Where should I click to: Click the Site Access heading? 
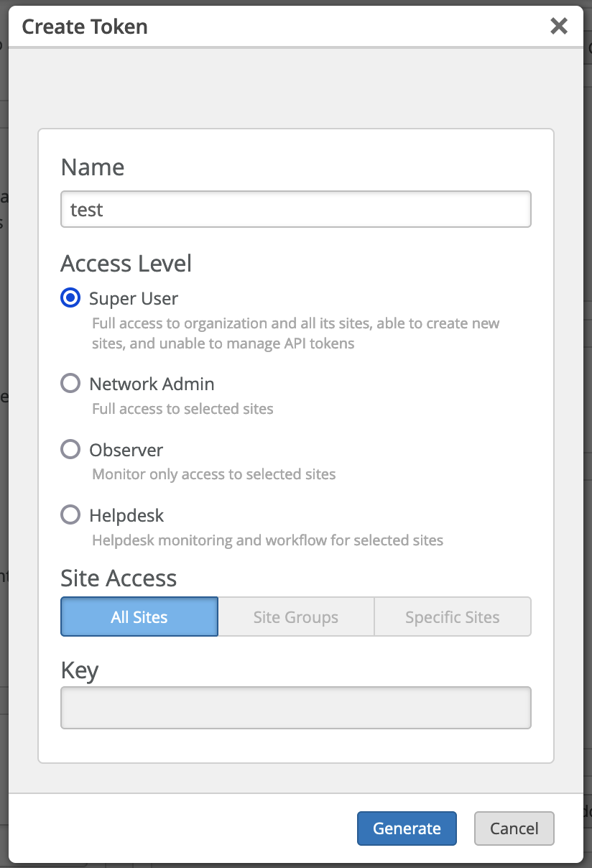click(x=119, y=578)
